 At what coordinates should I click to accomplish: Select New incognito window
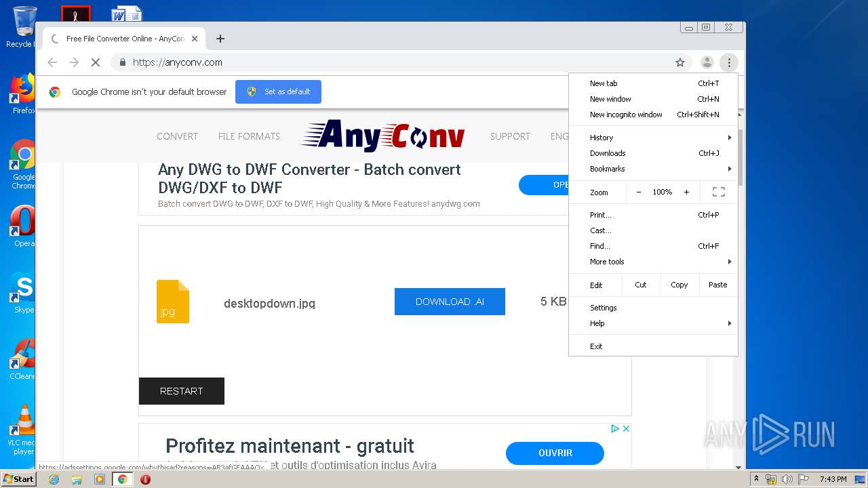[653, 115]
